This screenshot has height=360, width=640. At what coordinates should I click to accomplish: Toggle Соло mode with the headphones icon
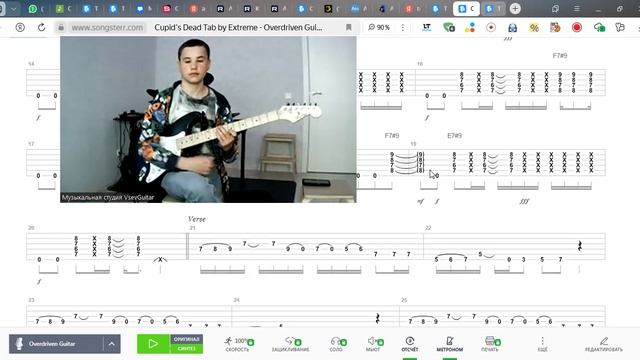tap(337, 344)
